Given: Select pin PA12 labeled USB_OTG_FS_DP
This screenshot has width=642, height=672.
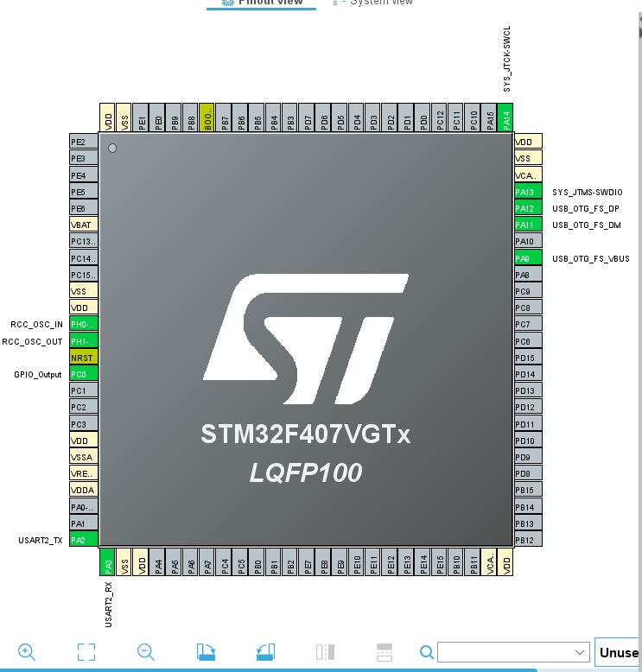Looking at the screenshot, I should (528, 208).
